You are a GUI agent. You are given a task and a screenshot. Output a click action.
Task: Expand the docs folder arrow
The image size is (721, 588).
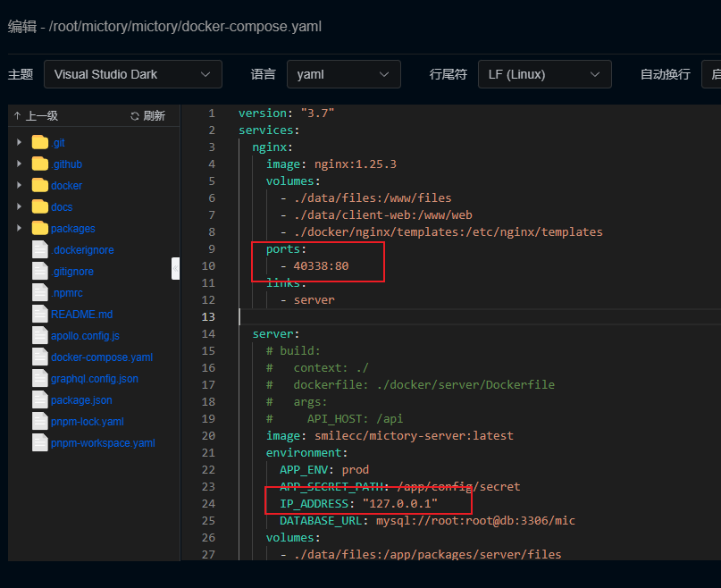pyautogui.click(x=19, y=207)
